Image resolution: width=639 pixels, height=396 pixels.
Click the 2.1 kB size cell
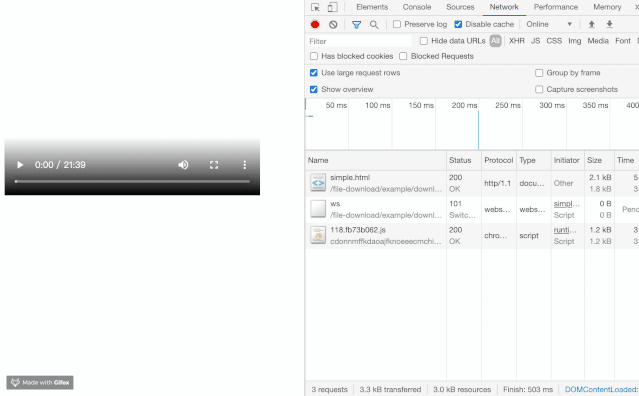[x=600, y=178]
